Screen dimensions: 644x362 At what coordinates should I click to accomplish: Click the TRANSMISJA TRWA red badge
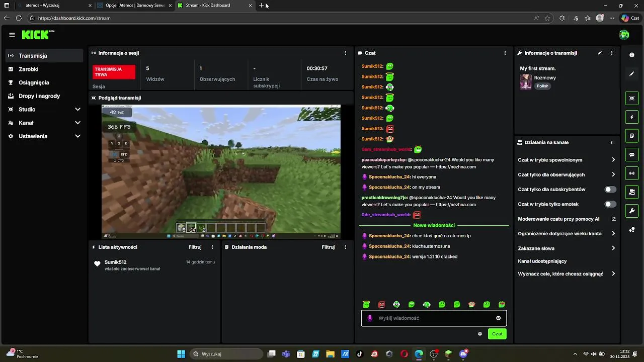click(x=114, y=72)
